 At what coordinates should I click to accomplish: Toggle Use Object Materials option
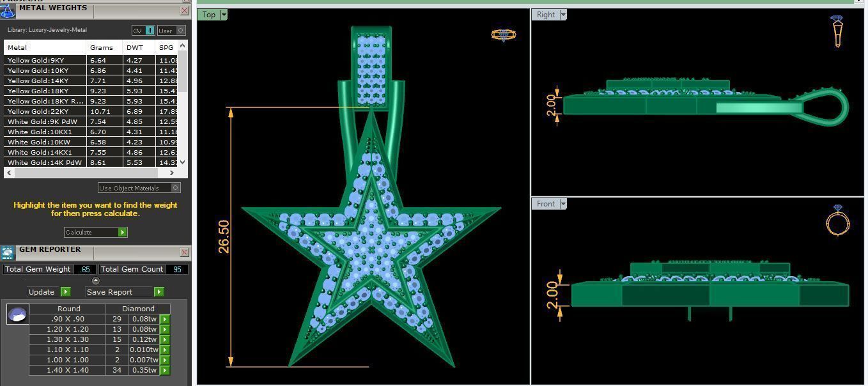pyautogui.click(x=139, y=188)
